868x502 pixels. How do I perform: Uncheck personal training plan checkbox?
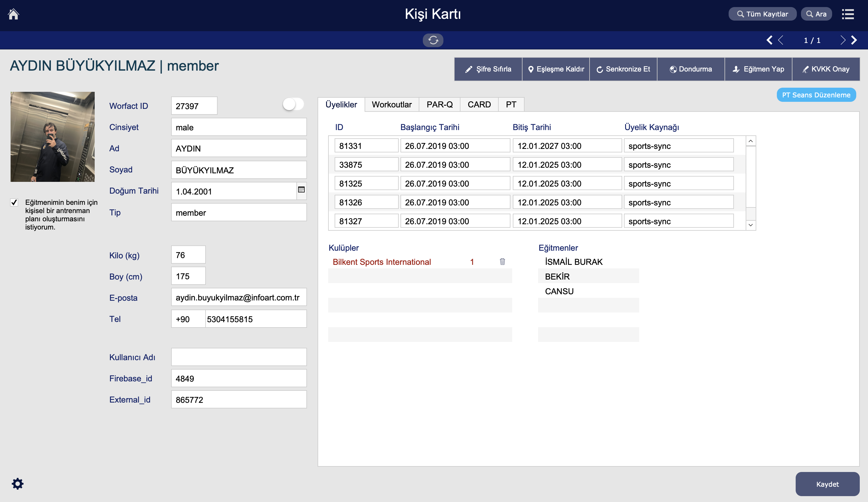click(14, 202)
